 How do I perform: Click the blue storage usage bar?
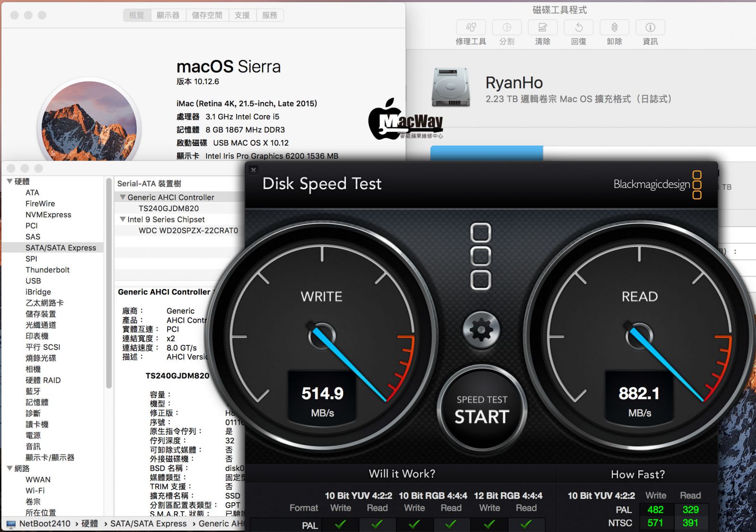click(x=487, y=153)
